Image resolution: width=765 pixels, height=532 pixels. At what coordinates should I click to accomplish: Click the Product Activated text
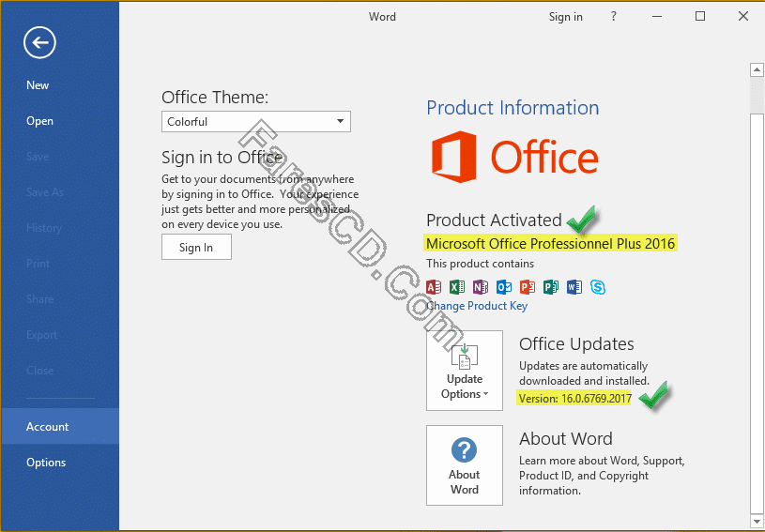click(x=494, y=220)
